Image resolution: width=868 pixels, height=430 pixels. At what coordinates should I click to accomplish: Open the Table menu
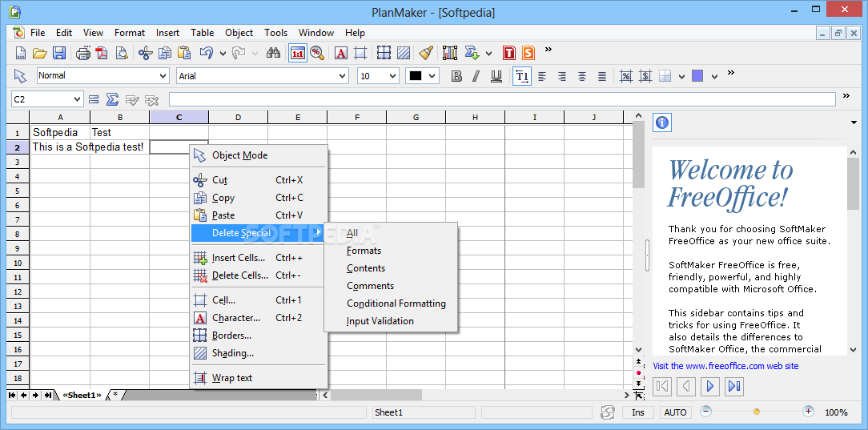point(202,33)
